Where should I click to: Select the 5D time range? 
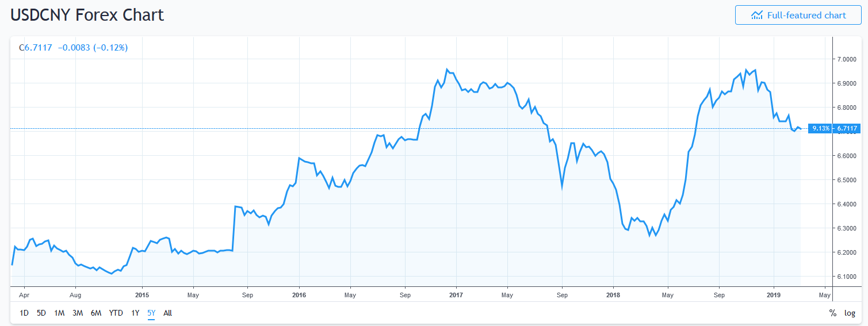(x=41, y=313)
